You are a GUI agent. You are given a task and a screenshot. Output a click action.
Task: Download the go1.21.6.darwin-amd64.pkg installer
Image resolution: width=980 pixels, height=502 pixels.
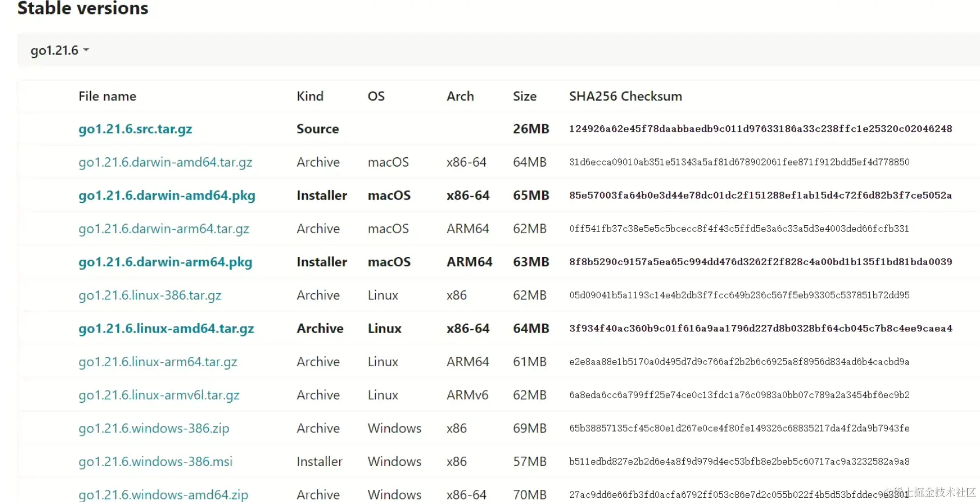click(x=166, y=196)
